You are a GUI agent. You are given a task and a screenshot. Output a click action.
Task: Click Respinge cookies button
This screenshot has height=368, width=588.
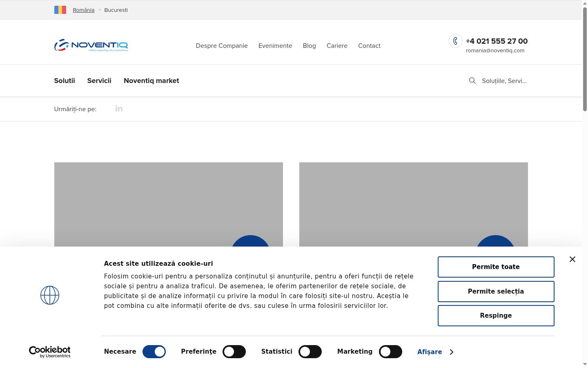point(496,316)
